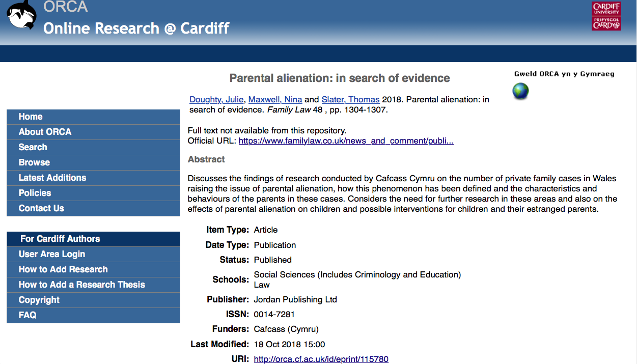Open User Area Login

tap(52, 254)
